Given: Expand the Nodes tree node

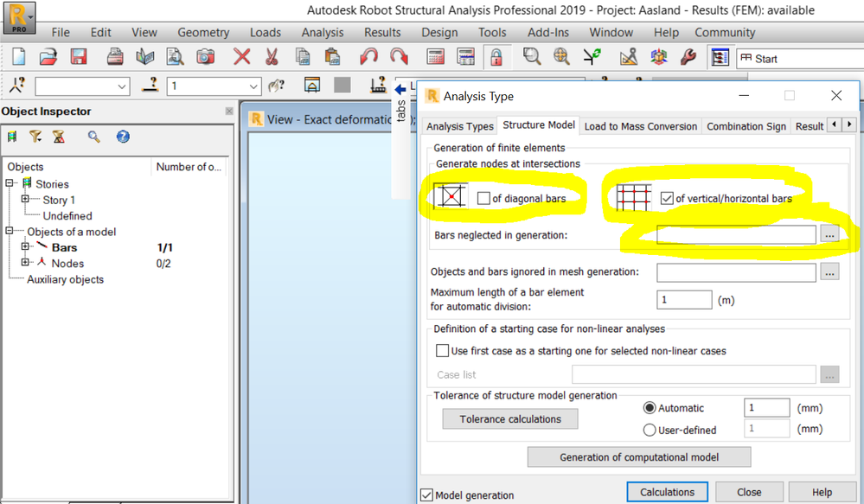Looking at the screenshot, I should pyautogui.click(x=25, y=263).
